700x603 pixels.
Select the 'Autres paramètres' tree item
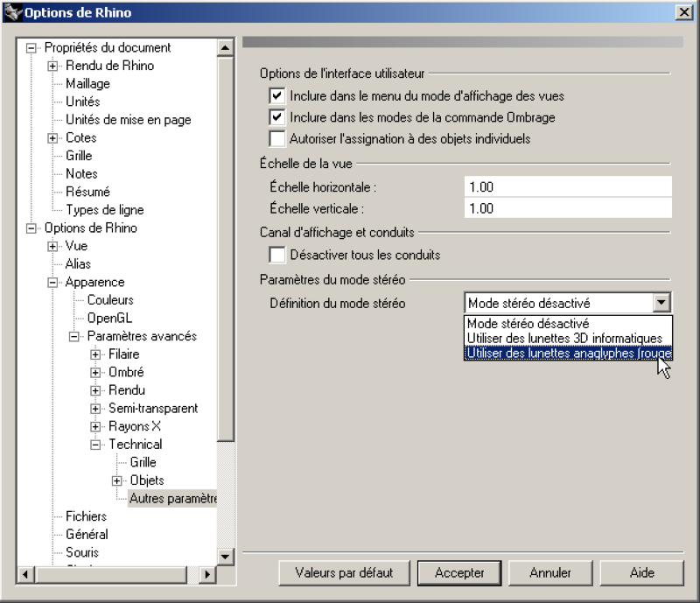pyautogui.click(x=172, y=499)
